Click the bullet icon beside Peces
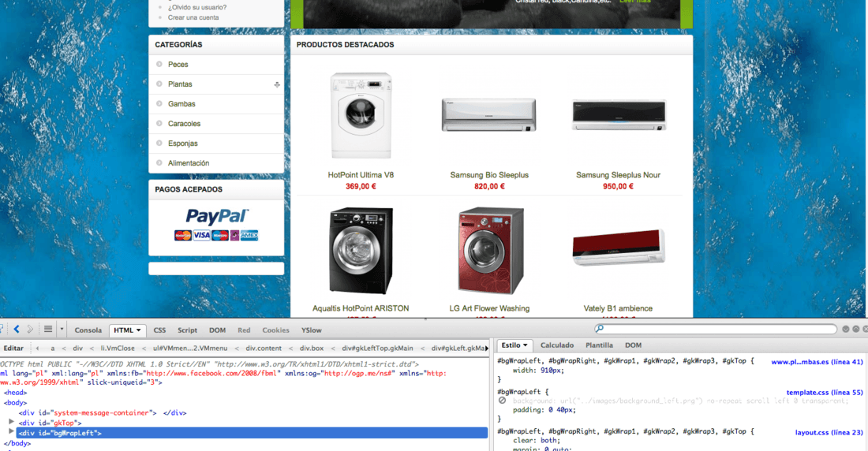The height and width of the screenshot is (451, 868). pos(159,64)
